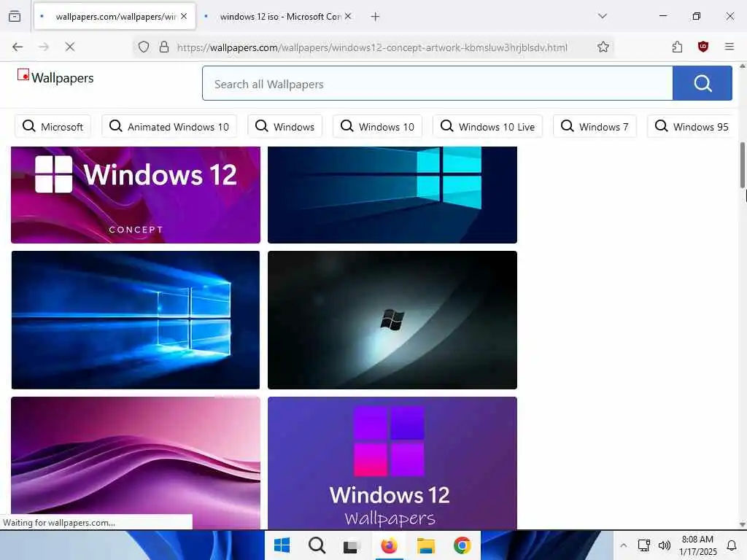Open the dark black Windows logo wallpaper

tap(392, 319)
